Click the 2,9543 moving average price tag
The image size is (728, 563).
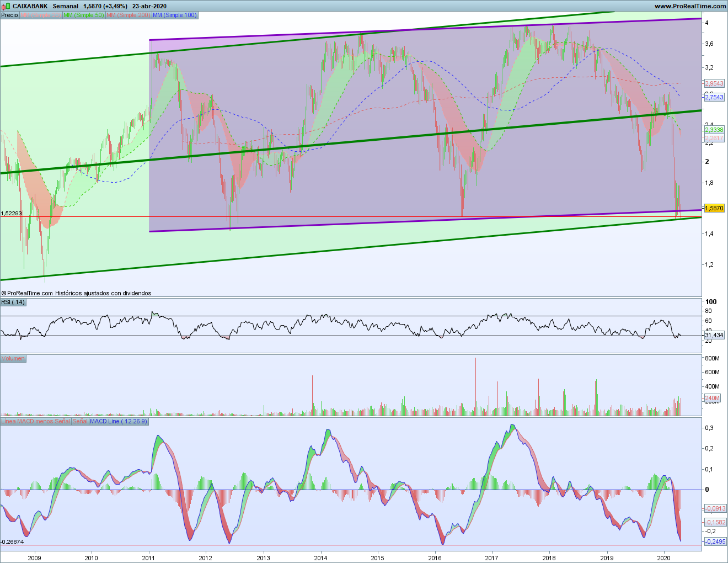click(x=714, y=83)
